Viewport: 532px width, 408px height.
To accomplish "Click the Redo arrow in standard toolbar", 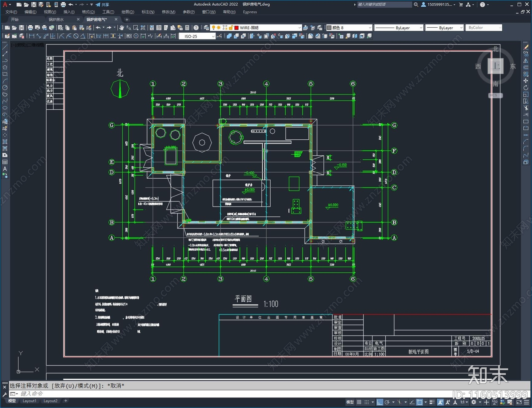I will click(109, 28).
